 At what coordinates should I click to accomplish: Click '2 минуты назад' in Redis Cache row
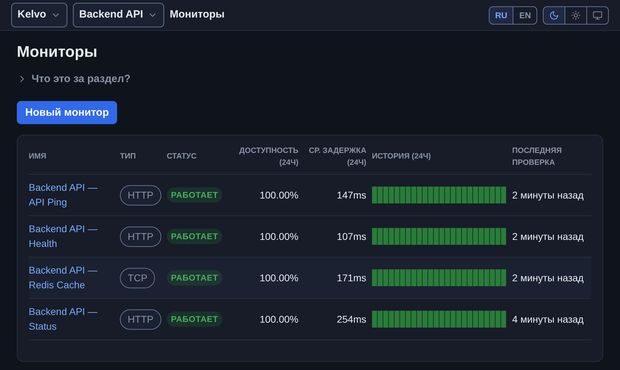coord(548,278)
